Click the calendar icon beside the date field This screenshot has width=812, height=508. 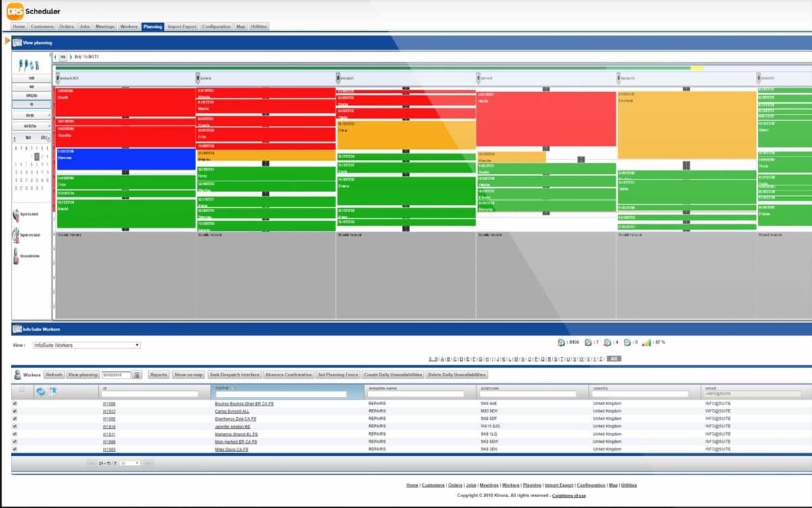click(x=137, y=375)
